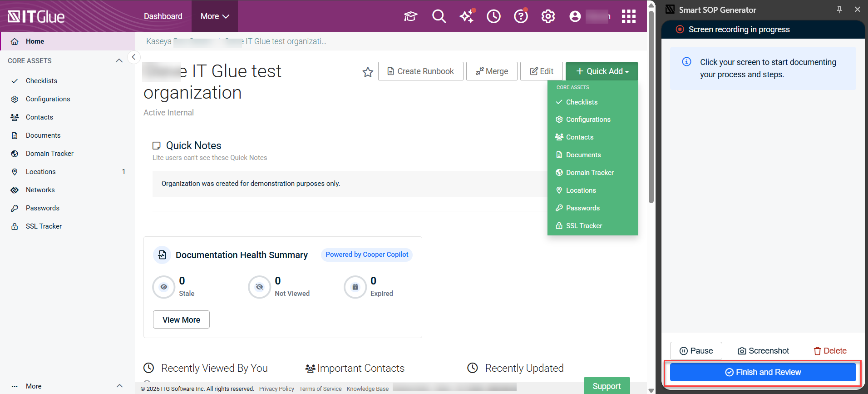Screen dimensions: 868x394
Task: Open Home in the sidebar
Action: click(68, 41)
